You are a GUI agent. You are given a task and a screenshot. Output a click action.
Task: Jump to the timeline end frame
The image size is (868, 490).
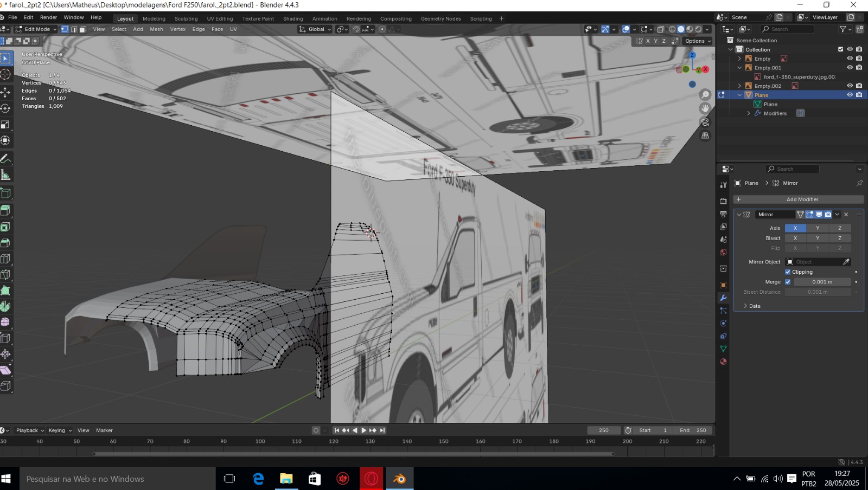(x=382, y=430)
